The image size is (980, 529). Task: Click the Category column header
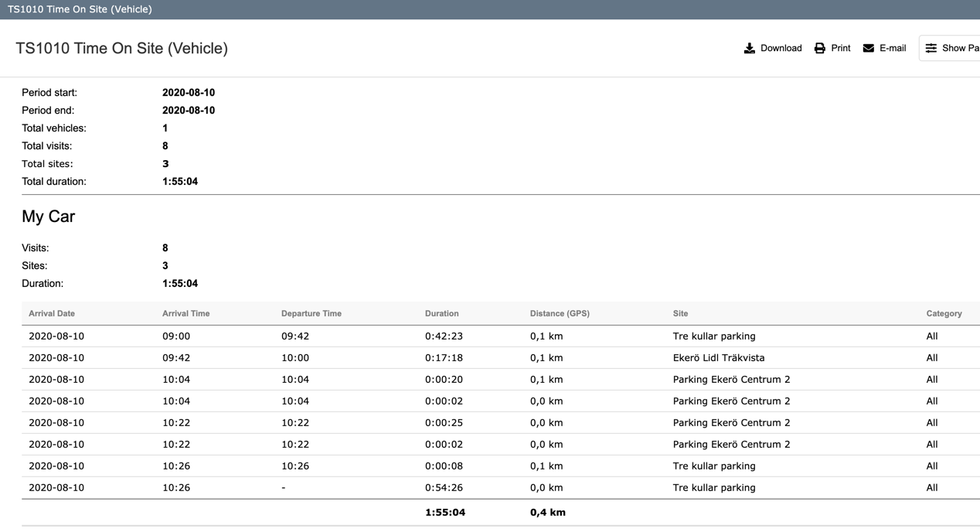click(x=944, y=313)
